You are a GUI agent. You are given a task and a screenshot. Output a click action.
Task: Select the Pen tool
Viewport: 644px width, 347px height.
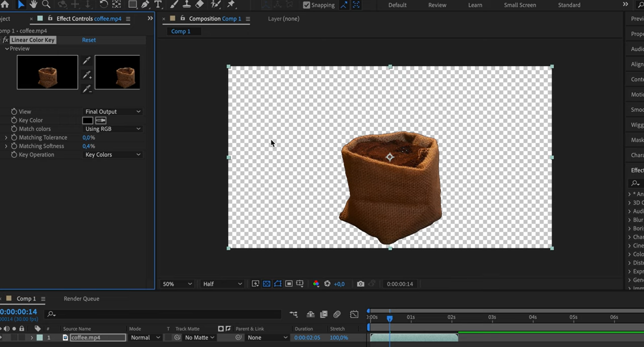146,5
